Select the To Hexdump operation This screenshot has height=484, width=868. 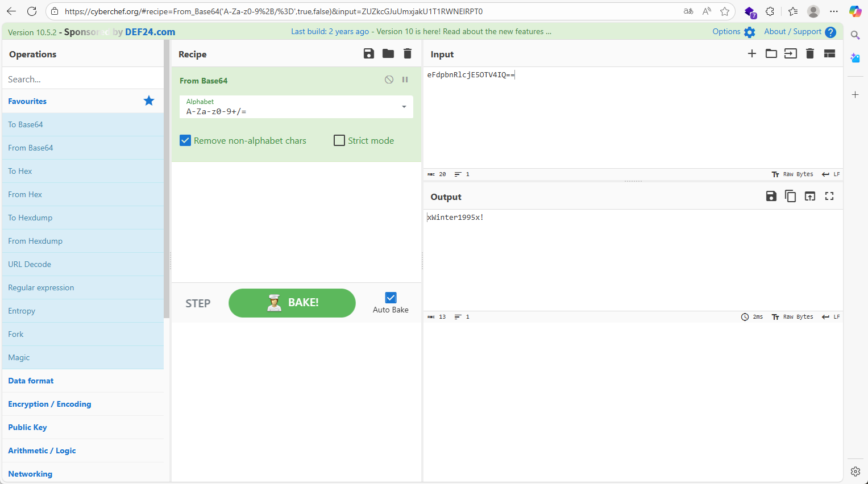(83, 218)
